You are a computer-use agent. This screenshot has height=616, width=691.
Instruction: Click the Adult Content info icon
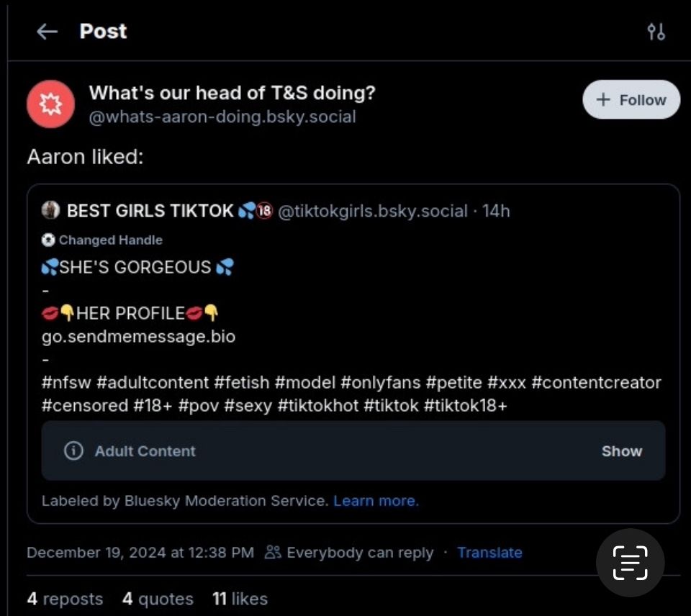[x=73, y=451]
